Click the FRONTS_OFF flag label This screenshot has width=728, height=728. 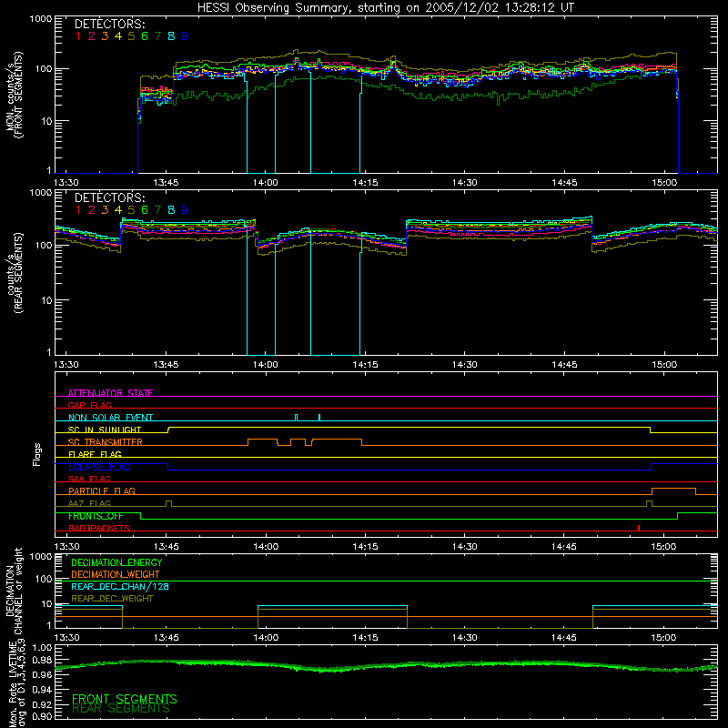pyautogui.click(x=96, y=516)
